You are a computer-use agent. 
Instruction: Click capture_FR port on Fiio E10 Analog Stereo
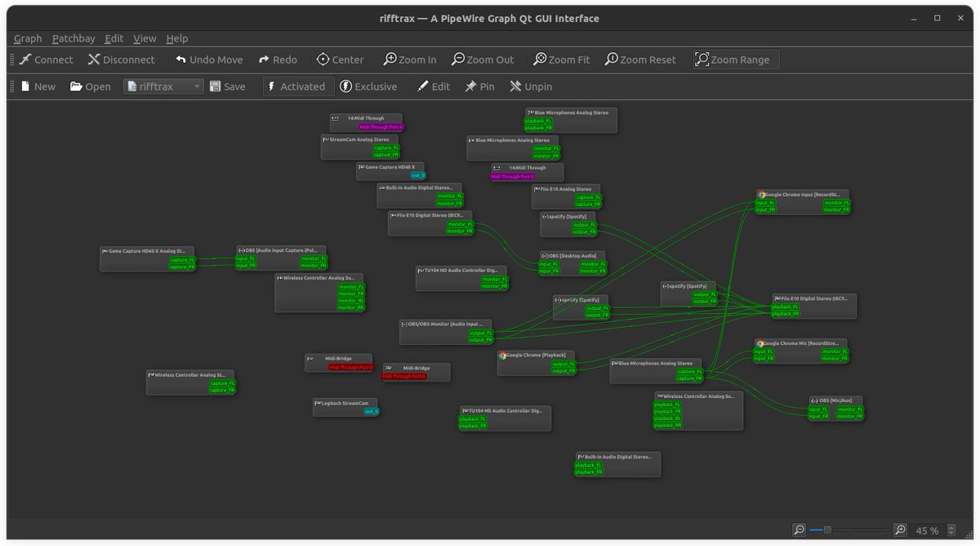point(588,204)
